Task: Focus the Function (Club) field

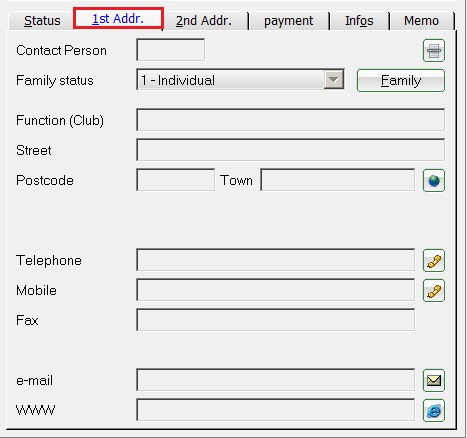Action: click(x=290, y=120)
